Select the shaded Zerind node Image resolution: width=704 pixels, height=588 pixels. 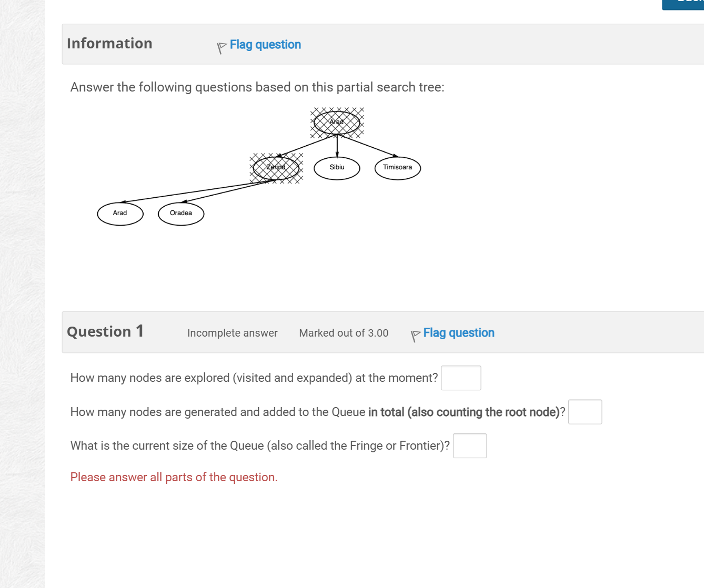coord(276,167)
